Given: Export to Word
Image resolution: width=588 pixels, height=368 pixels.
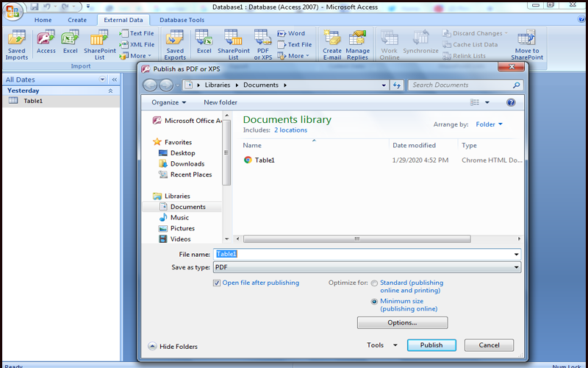Looking at the screenshot, I should pyautogui.click(x=291, y=33).
